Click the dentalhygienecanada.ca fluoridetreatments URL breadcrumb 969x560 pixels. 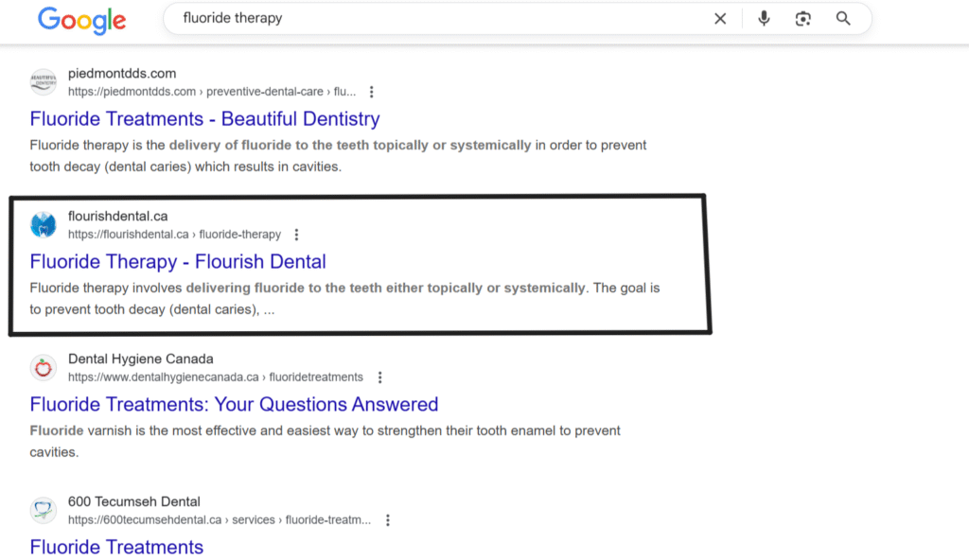click(x=216, y=377)
